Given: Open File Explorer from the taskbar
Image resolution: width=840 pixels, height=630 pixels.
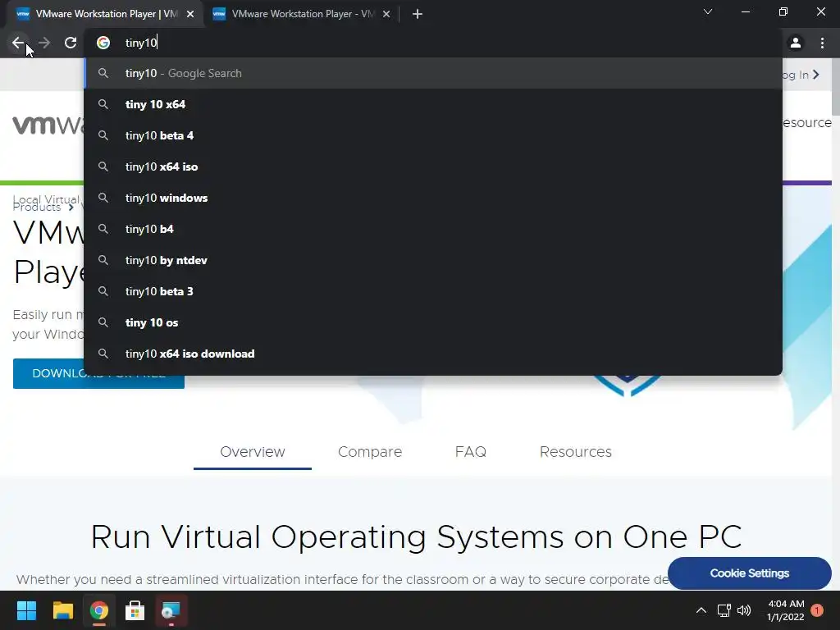Looking at the screenshot, I should [62, 610].
